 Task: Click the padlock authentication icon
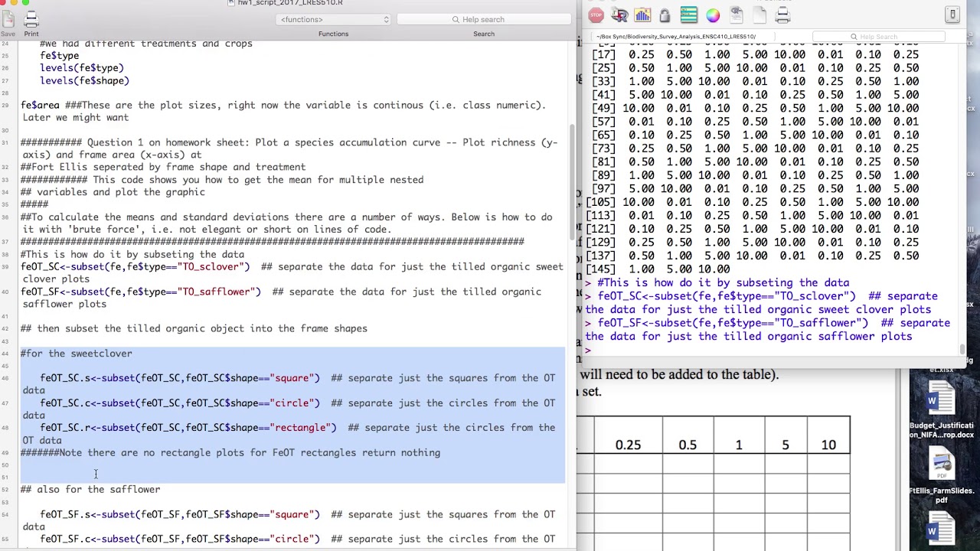point(665,15)
